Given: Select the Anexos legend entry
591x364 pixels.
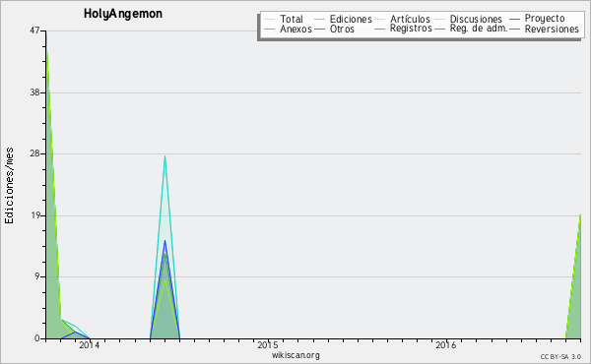Looking at the screenshot, I should 295,29.
